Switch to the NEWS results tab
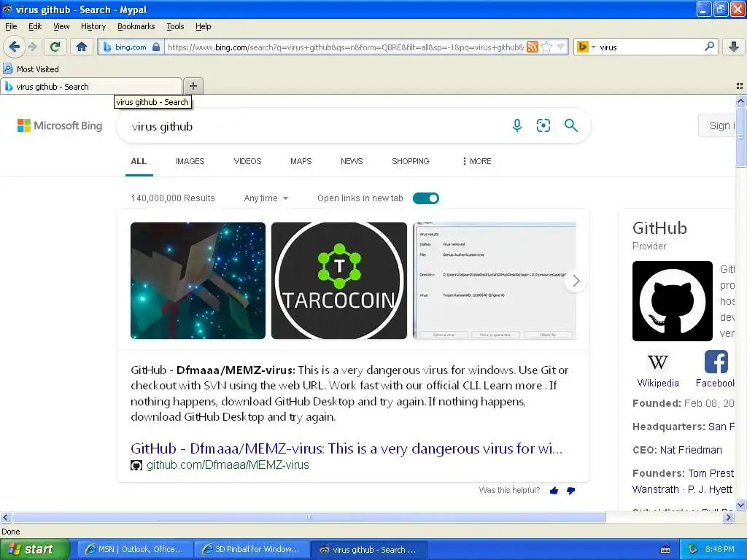The image size is (747, 560). pos(352,161)
